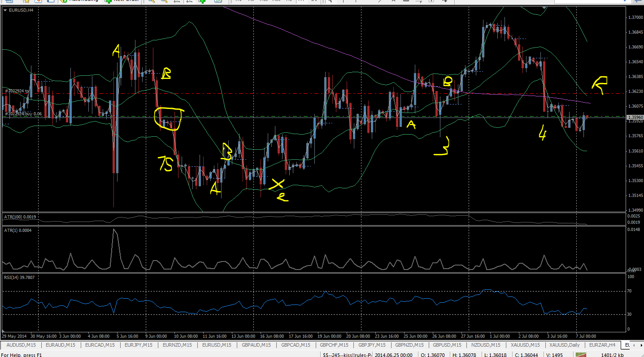Click the 30 level on RSI scale
The image size is (644, 357).
point(630,314)
